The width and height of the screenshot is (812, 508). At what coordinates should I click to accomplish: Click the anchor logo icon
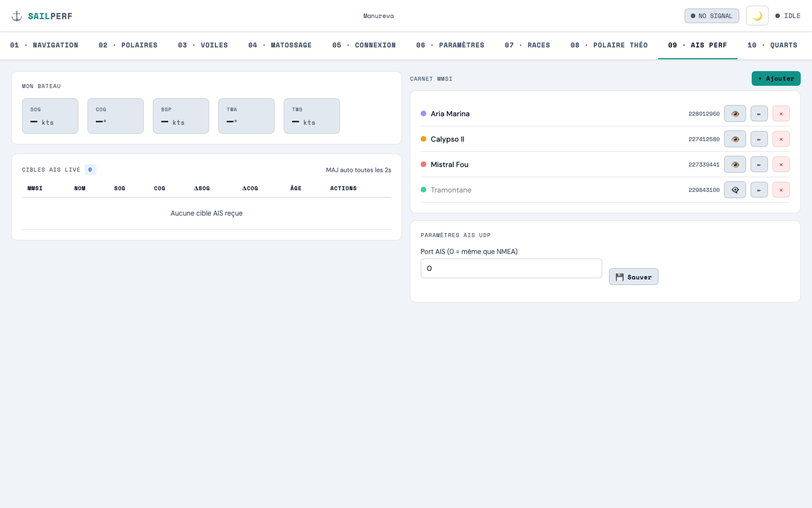(17, 16)
